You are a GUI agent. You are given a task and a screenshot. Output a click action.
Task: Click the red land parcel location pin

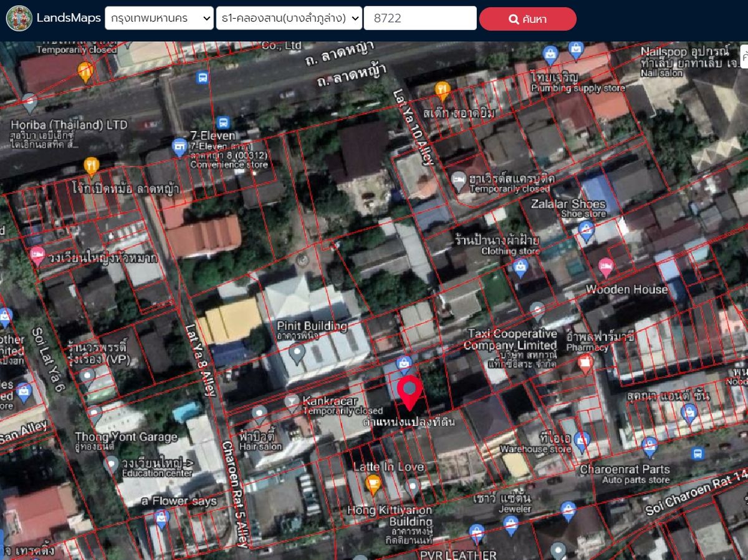coord(410,393)
